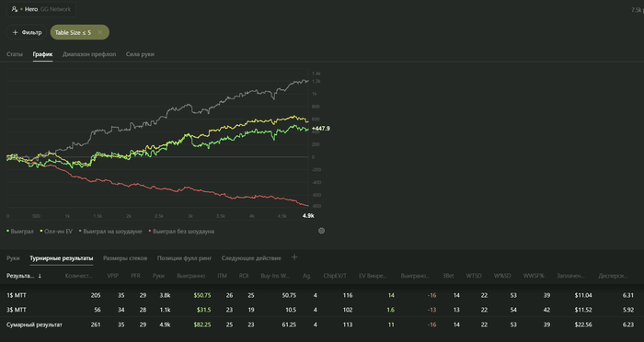Open chart settings via the gear icon
Viewport: 644px width, 342px height.
[322, 231]
